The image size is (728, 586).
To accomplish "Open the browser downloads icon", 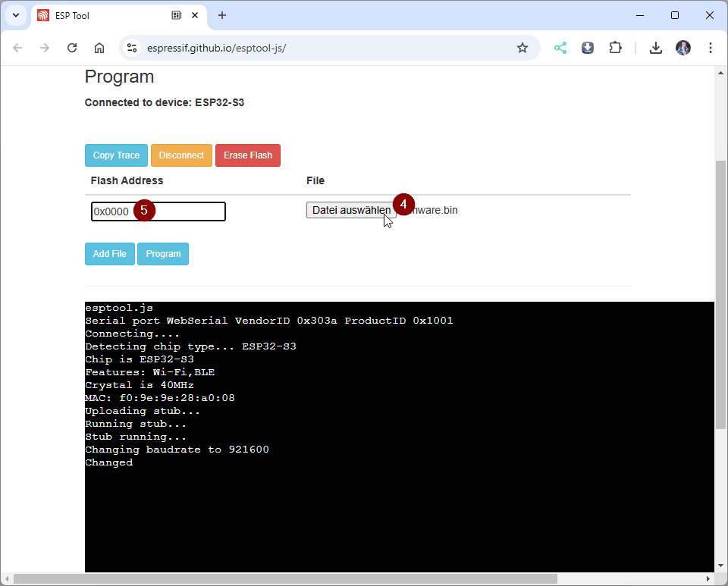I will pos(656,48).
